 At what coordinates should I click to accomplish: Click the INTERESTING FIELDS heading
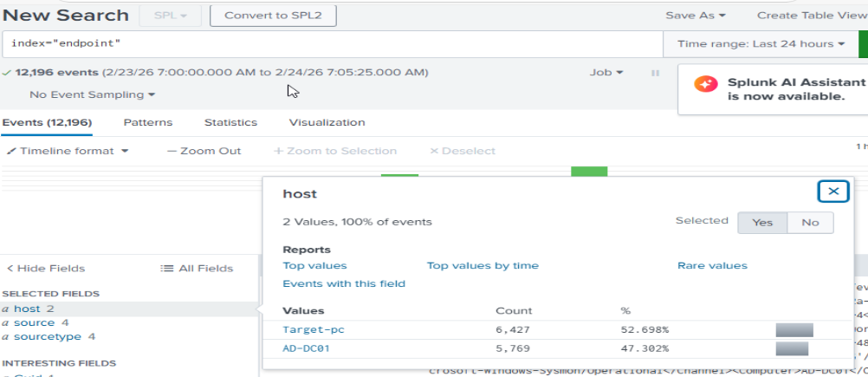[59, 364]
